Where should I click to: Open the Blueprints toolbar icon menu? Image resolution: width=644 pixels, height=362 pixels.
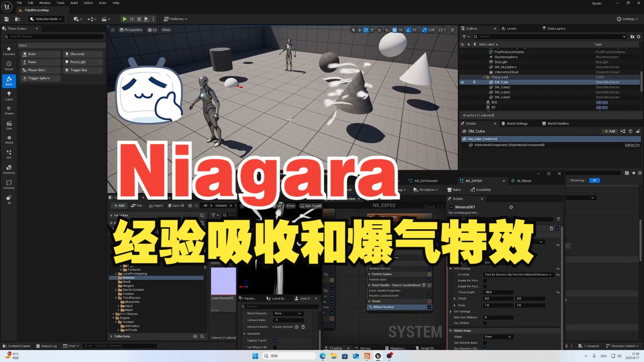pos(92,19)
